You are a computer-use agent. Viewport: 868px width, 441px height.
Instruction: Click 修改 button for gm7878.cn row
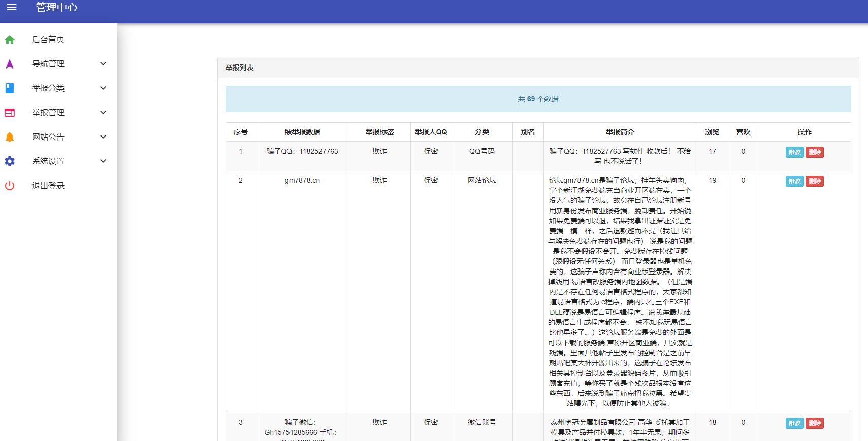[794, 181]
